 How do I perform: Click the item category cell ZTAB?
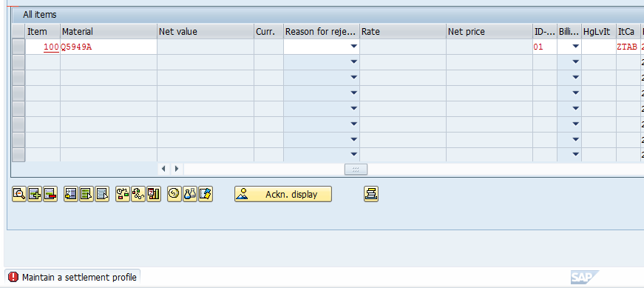628,47
